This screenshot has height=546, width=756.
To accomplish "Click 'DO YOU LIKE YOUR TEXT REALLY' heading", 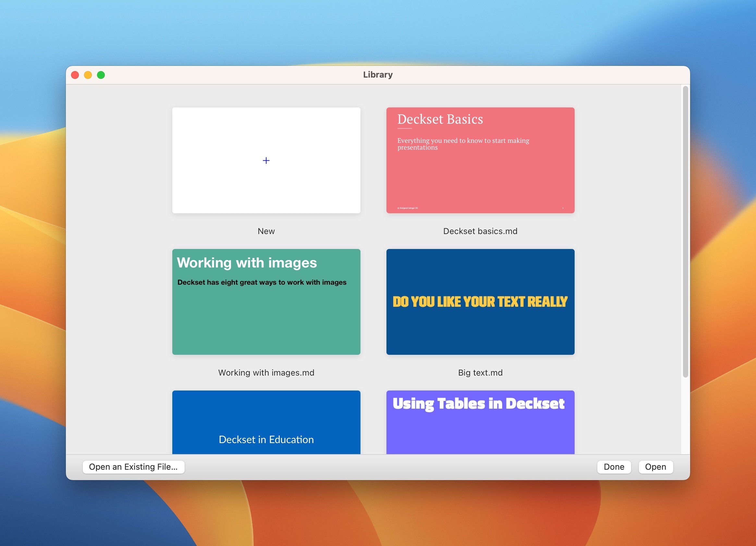I will (480, 302).
